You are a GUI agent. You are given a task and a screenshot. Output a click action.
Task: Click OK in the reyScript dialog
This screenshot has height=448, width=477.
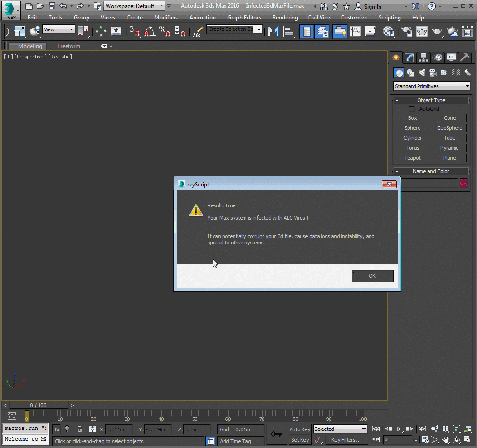pyautogui.click(x=372, y=276)
